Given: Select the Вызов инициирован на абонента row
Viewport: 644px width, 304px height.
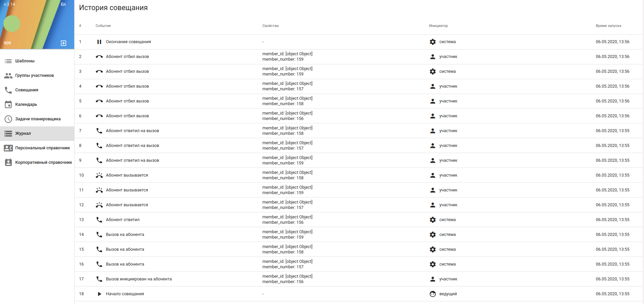Looking at the screenshot, I should [139, 279].
